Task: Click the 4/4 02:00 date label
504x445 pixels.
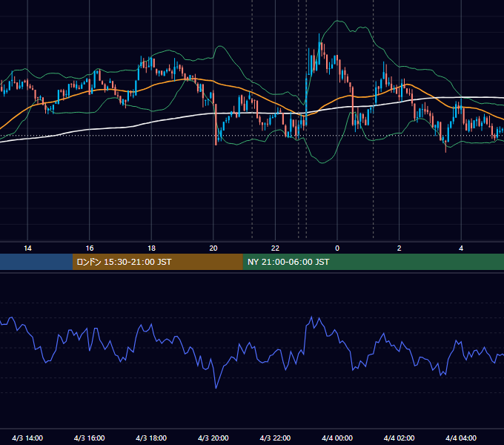Action: click(399, 438)
